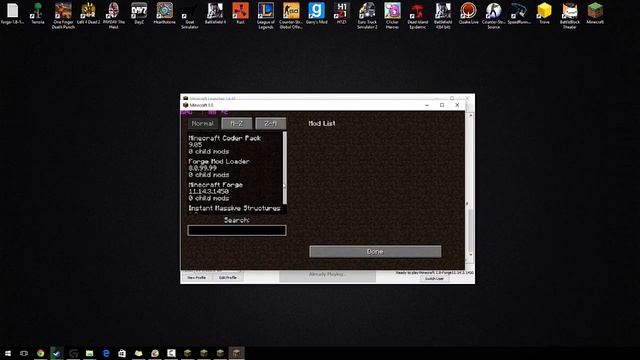Launch Garry's Mod shortcut
640x360 pixels.
(x=316, y=13)
